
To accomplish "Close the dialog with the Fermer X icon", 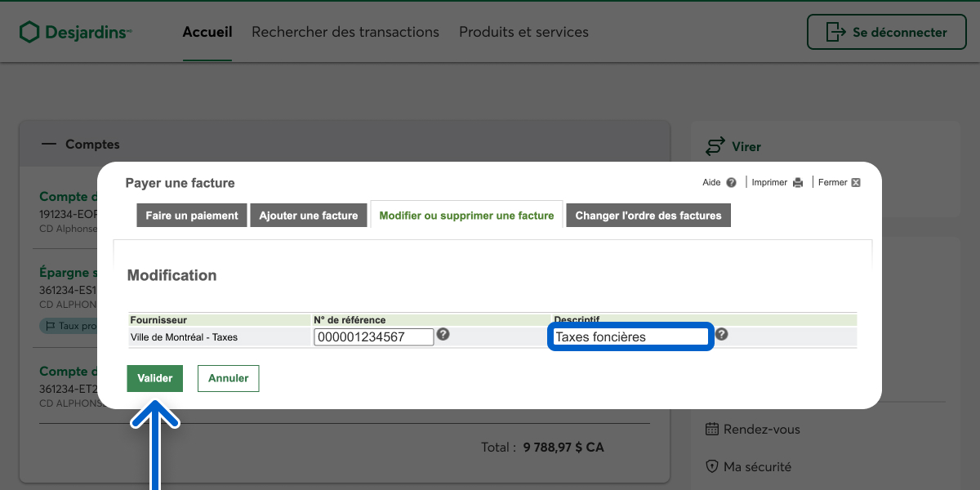I will [856, 183].
